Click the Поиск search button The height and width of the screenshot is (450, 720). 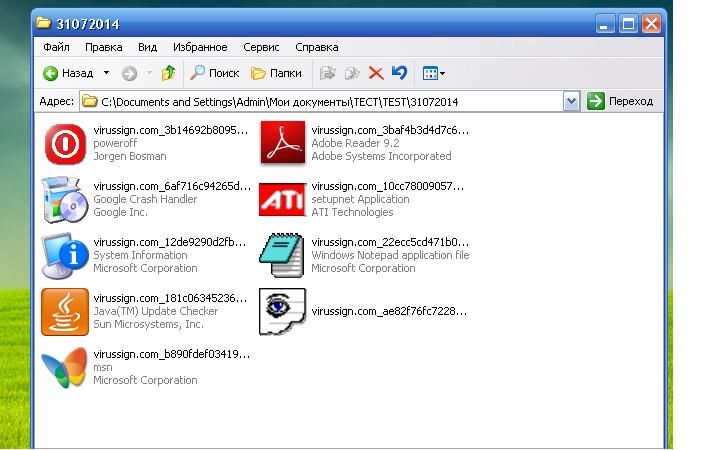tap(215, 73)
